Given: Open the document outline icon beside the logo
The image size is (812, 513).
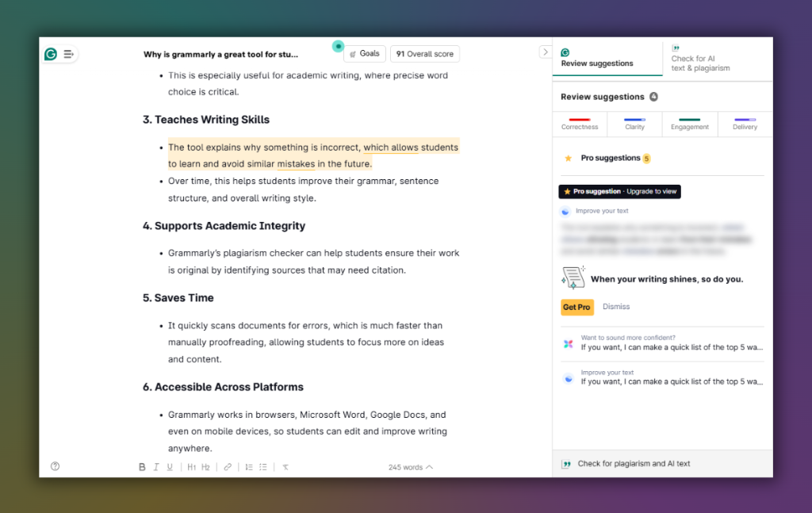Looking at the screenshot, I should point(69,53).
